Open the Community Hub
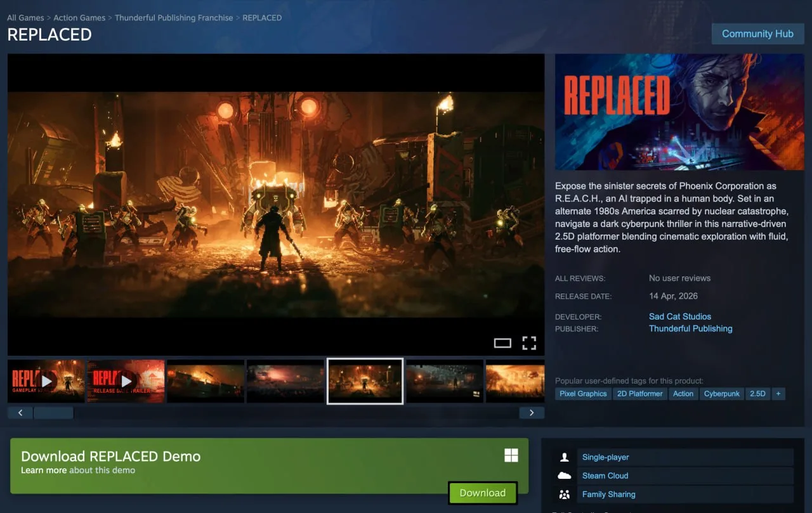Screen dimensions: 812x513 (x=757, y=34)
